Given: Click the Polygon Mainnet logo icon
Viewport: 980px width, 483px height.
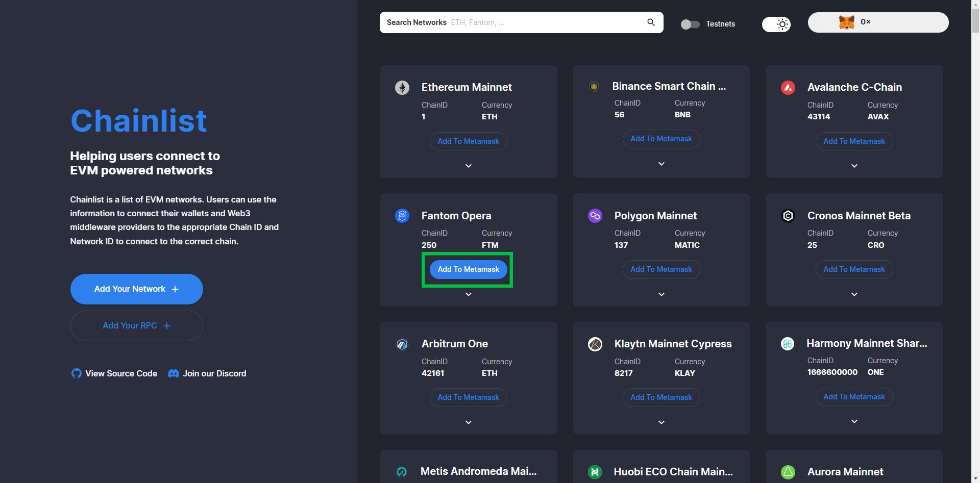Looking at the screenshot, I should tap(595, 216).
